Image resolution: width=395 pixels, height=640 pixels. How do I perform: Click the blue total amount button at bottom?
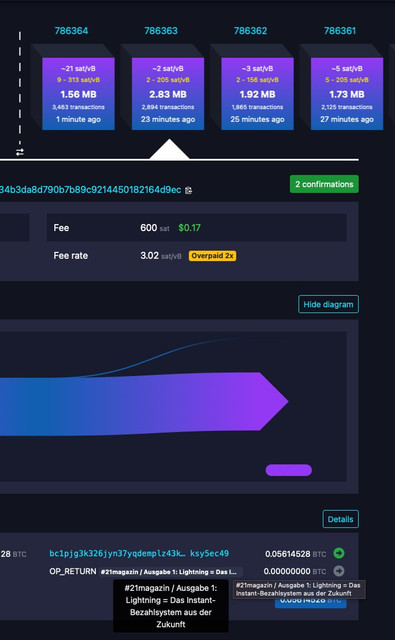311,602
